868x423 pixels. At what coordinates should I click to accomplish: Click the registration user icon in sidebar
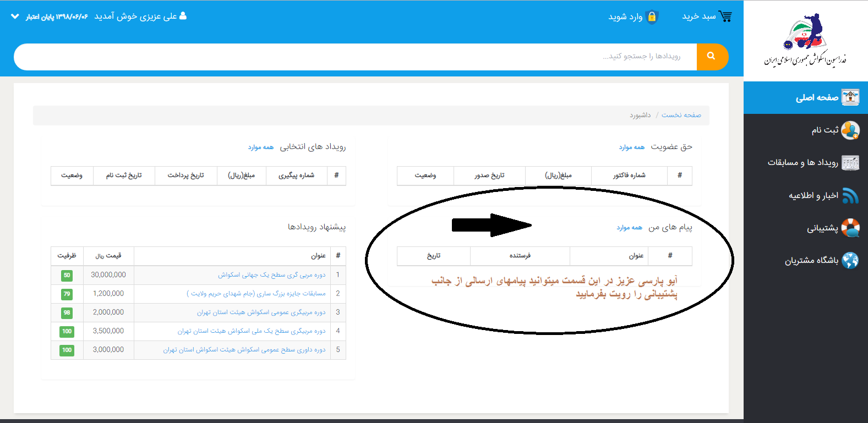pos(850,130)
